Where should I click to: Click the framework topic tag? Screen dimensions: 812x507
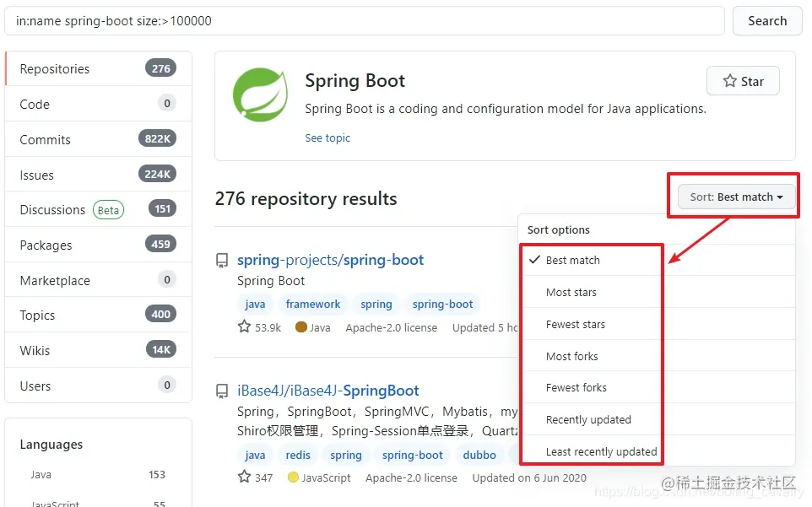313,305
